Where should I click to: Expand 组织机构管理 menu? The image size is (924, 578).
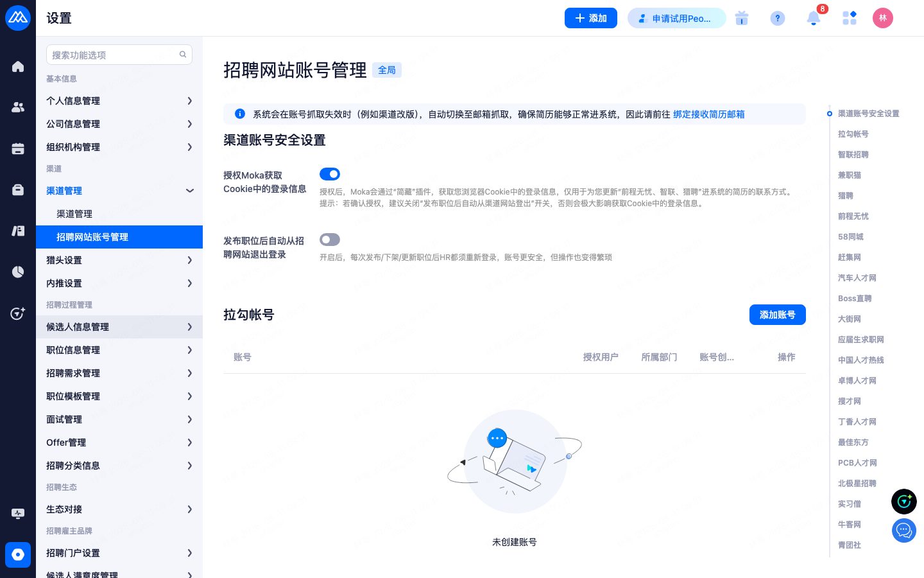click(x=119, y=147)
